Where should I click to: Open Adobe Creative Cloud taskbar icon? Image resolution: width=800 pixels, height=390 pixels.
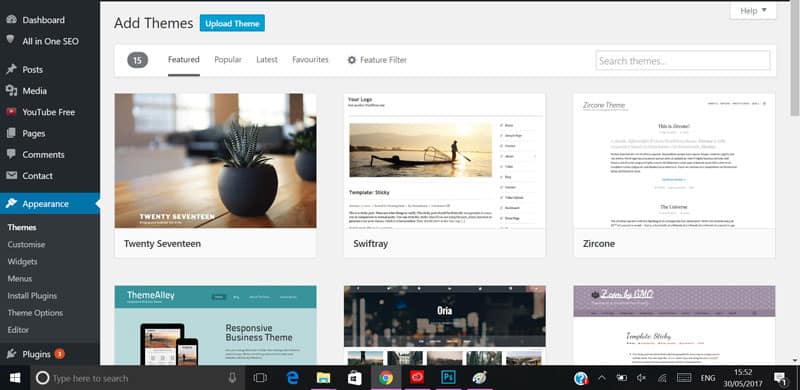[x=417, y=378]
